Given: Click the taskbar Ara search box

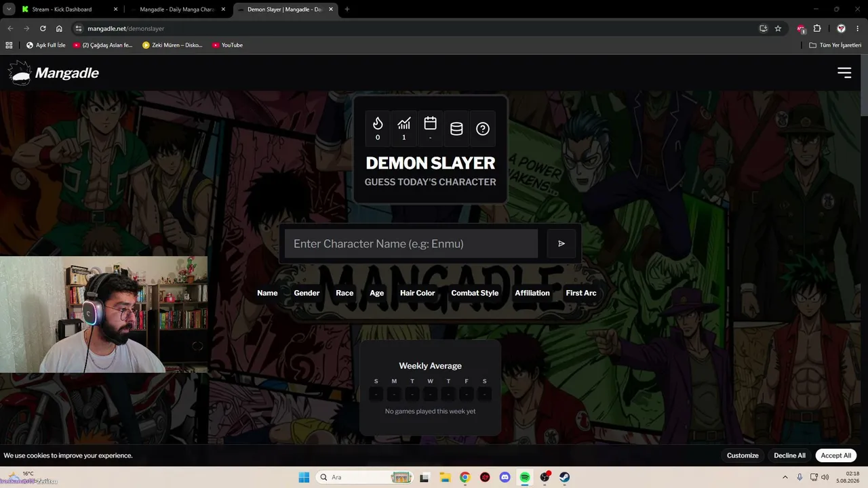Looking at the screenshot, I should pos(366,477).
